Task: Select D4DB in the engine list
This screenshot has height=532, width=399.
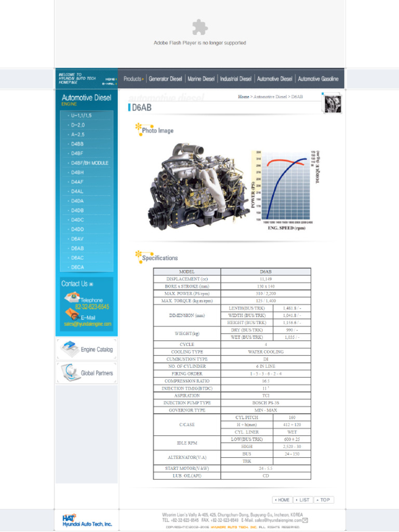Action: point(77,210)
